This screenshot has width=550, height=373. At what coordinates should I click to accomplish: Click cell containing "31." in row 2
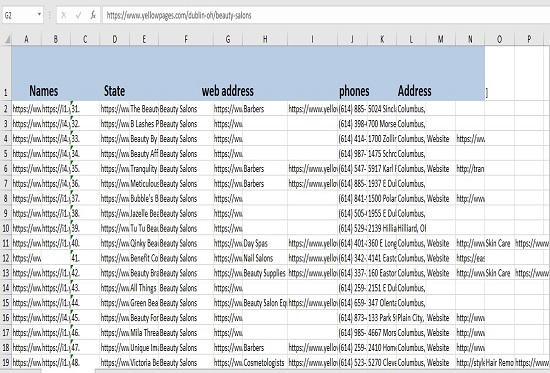[x=85, y=109]
